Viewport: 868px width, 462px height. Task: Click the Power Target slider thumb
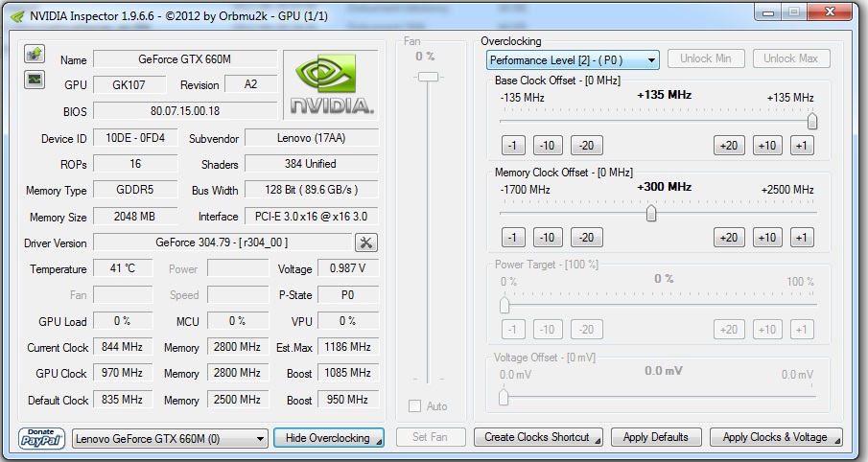point(504,305)
